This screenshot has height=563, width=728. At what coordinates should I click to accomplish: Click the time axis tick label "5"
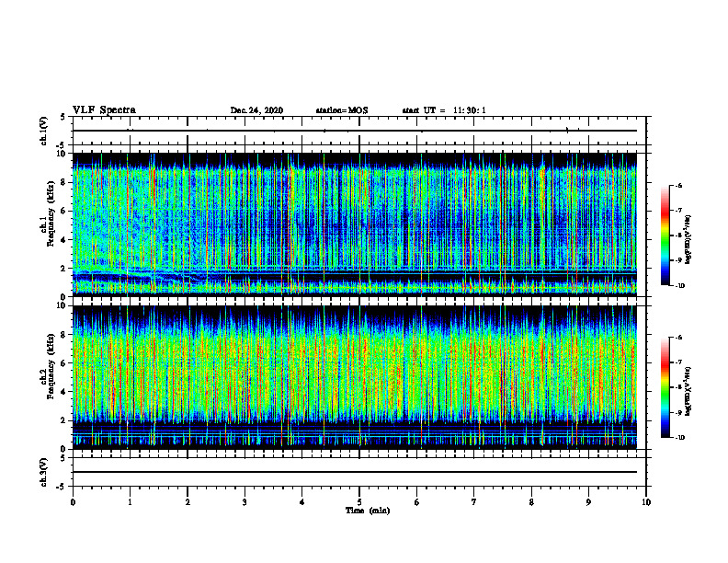click(x=359, y=502)
